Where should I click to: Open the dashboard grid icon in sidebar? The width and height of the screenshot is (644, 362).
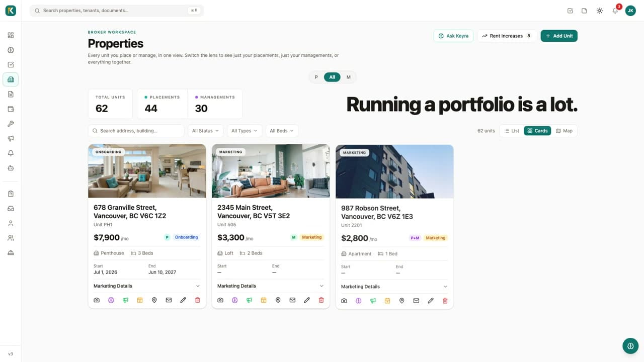pyautogui.click(x=11, y=35)
